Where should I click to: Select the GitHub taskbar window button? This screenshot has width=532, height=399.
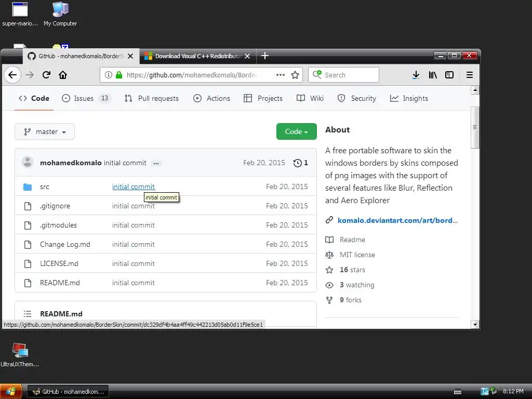(x=68, y=392)
